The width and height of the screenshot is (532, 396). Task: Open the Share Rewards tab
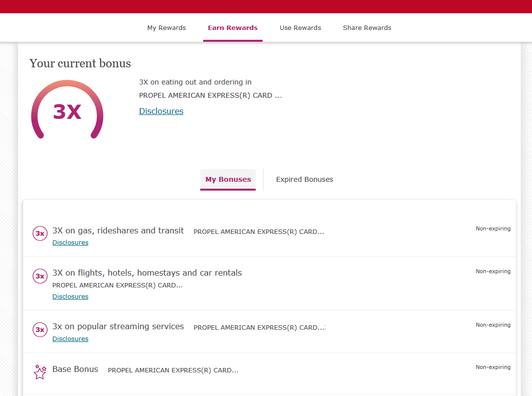click(367, 28)
